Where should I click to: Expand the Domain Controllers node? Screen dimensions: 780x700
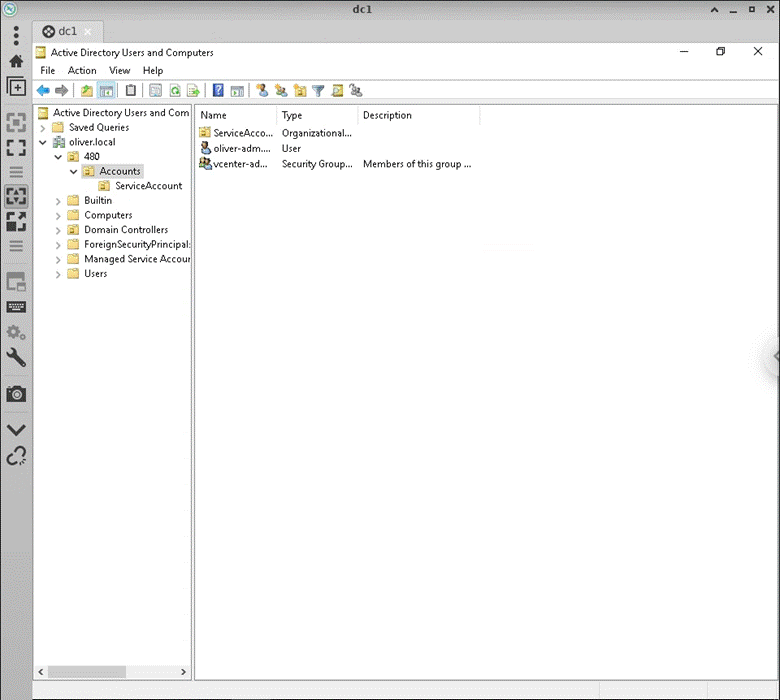(58, 231)
